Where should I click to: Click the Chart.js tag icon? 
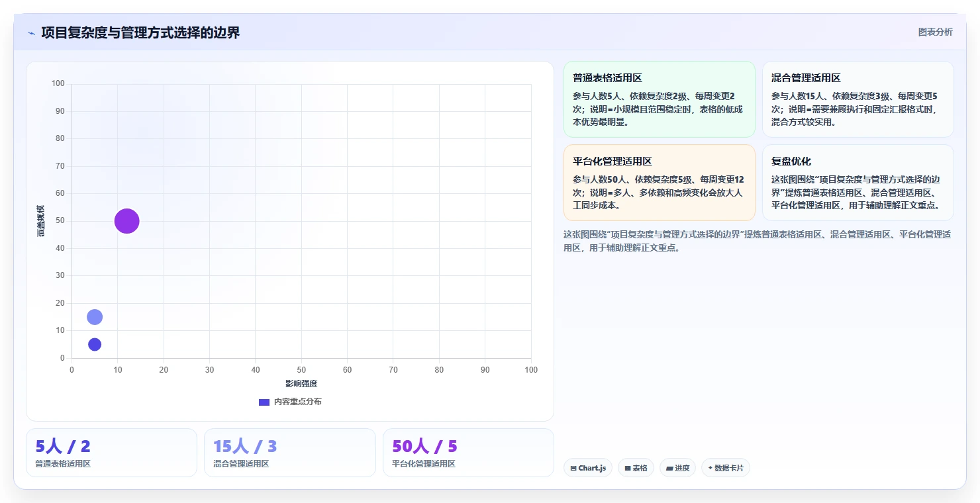click(x=573, y=469)
